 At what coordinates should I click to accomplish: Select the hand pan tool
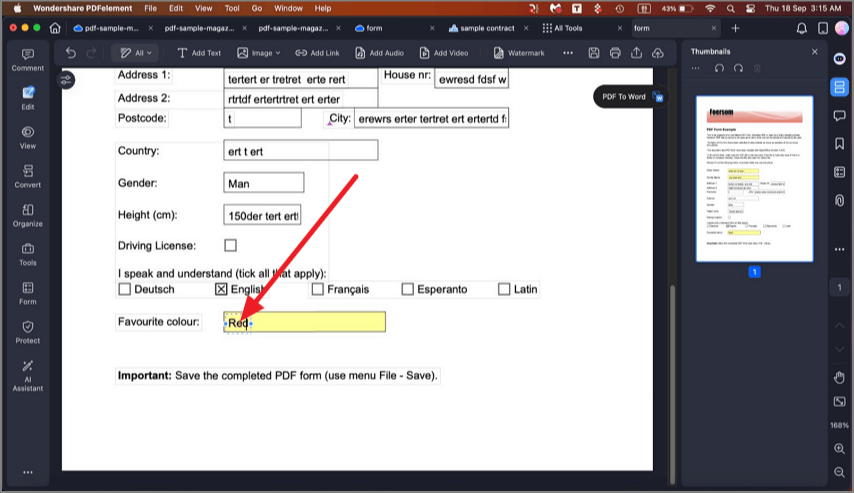[839, 377]
